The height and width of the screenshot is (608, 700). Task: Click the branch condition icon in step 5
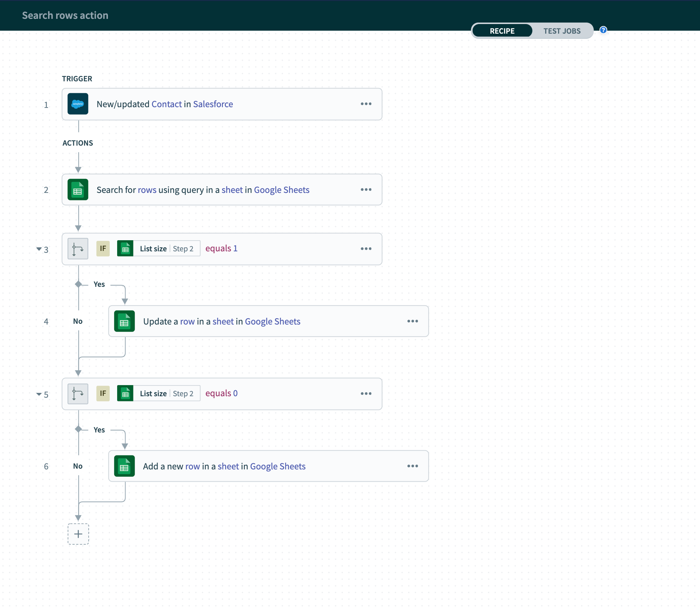click(x=78, y=394)
